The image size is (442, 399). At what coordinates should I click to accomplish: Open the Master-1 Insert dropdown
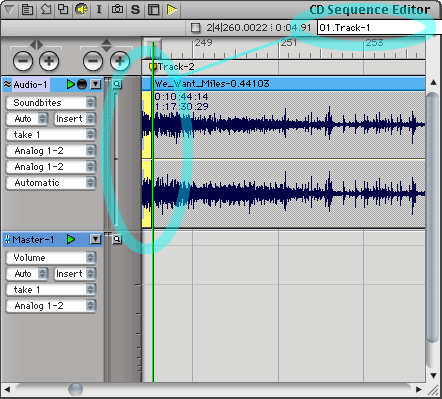click(75, 274)
